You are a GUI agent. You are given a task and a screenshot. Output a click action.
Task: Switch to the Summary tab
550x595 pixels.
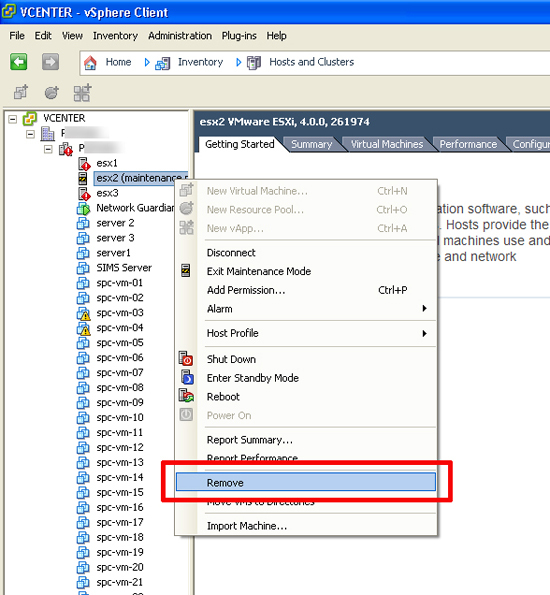pos(312,144)
